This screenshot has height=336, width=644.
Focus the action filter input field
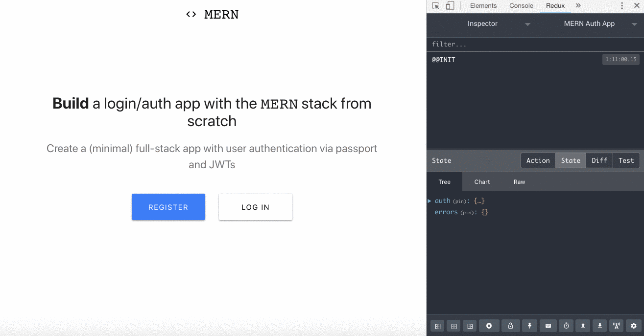[535, 45]
